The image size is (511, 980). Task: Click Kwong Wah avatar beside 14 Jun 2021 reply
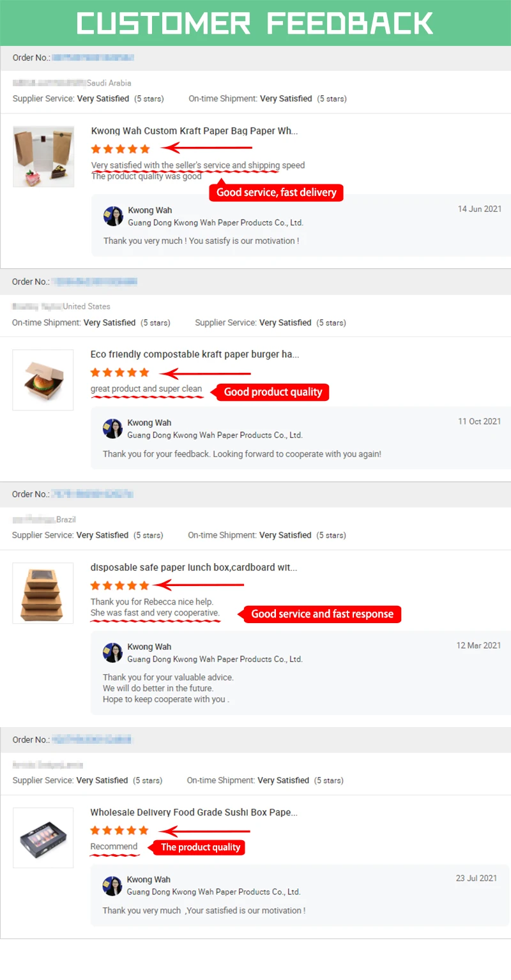[113, 216]
